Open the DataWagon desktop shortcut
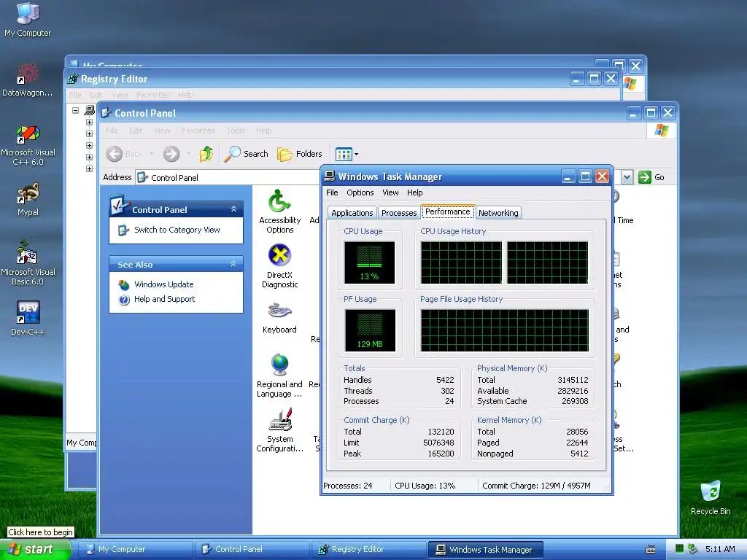 point(28,79)
